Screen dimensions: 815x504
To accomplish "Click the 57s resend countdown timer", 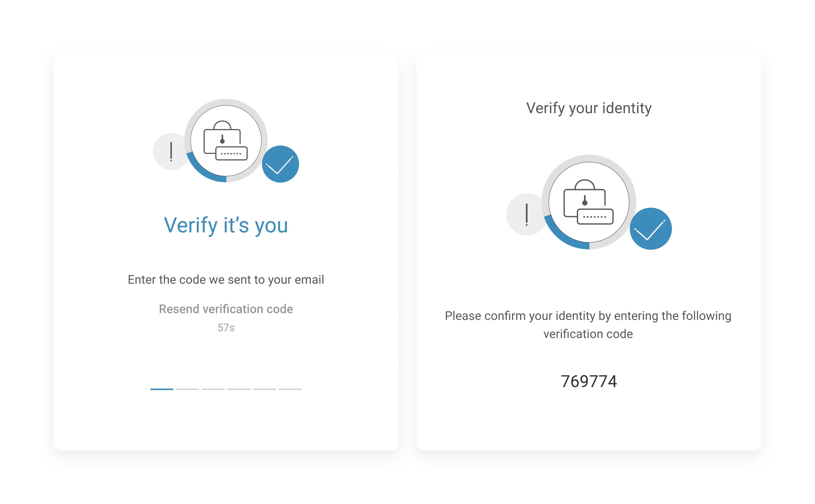I will (x=226, y=328).
